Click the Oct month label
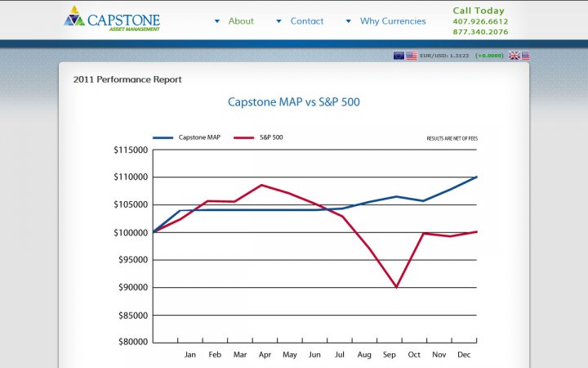Viewport: 588px width, 368px height. coord(414,355)
